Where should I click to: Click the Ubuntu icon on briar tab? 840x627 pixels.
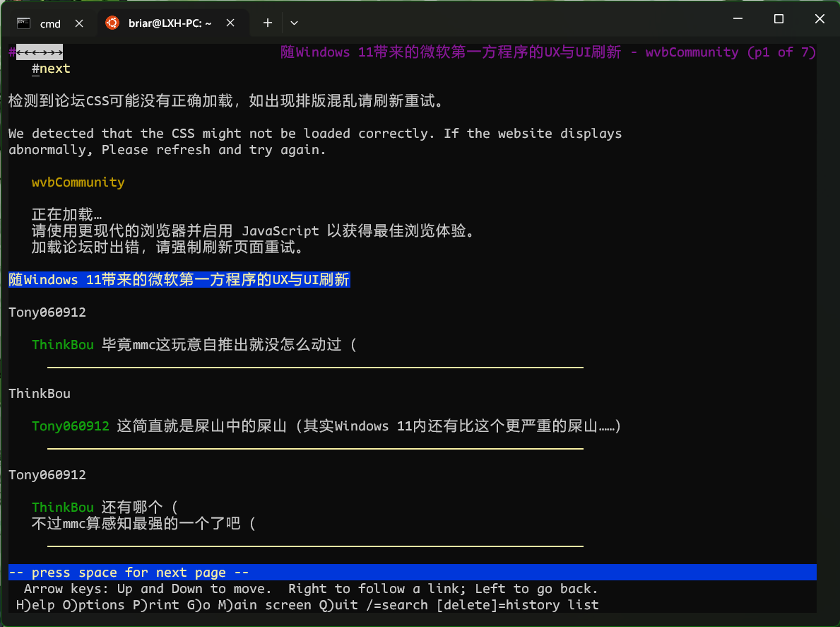(x=112, y=23)
